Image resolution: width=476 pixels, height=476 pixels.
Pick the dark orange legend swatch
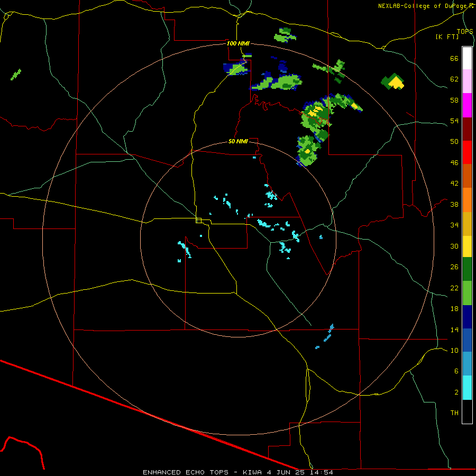coord(467,176)
